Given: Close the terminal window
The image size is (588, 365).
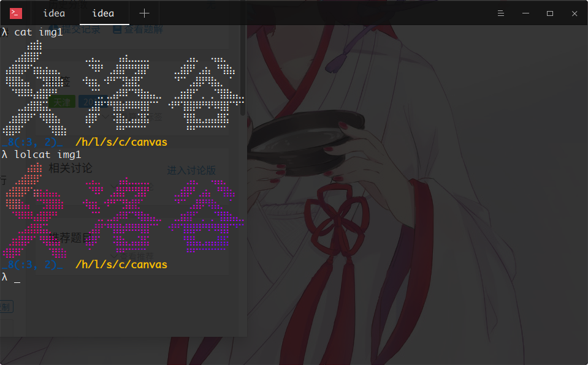Looking at the screenshot, I should pos(574,13).
